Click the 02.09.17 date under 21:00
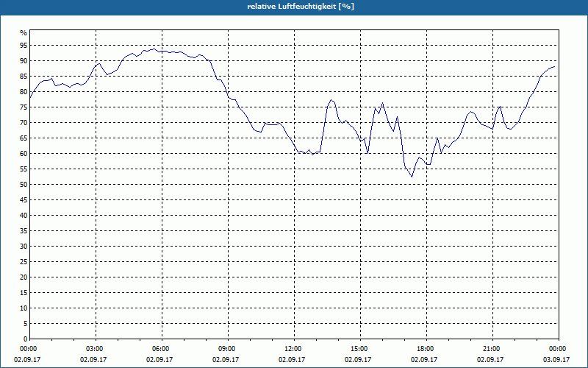 click(490, 360)
